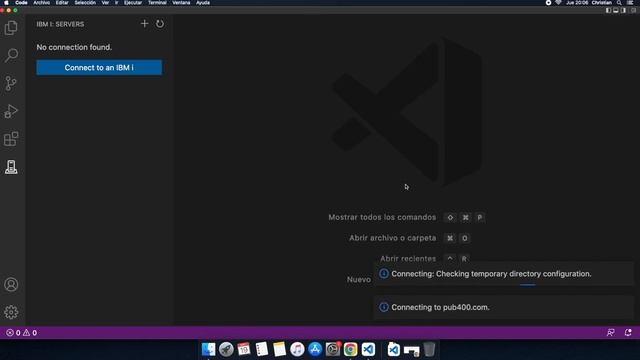The width and height of the screenshot is (640, 360).
Task: Toggle secondary sidebar layout icon
Action: (624, 10)
